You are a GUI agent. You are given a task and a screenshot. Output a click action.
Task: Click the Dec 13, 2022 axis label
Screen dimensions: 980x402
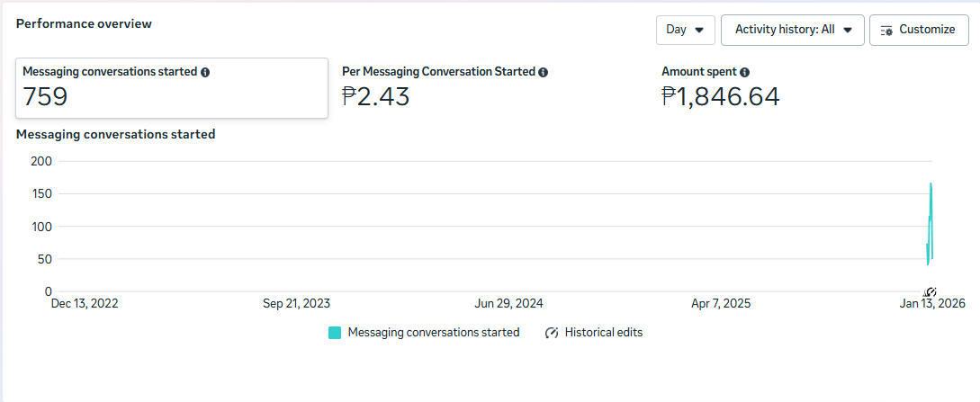click(x=85, y=304)
